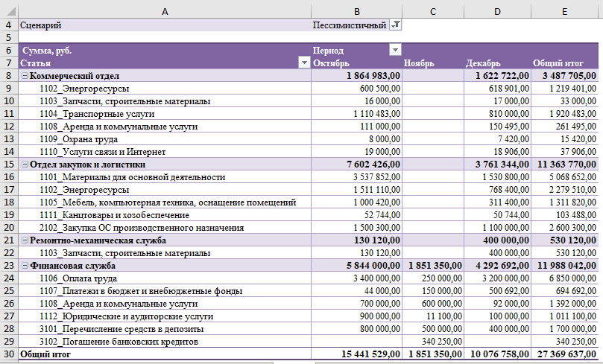Select 2102_Закупка ОС производственного назначения
The height and width of the screenshot is (364, 603).
tap(142, 228)
